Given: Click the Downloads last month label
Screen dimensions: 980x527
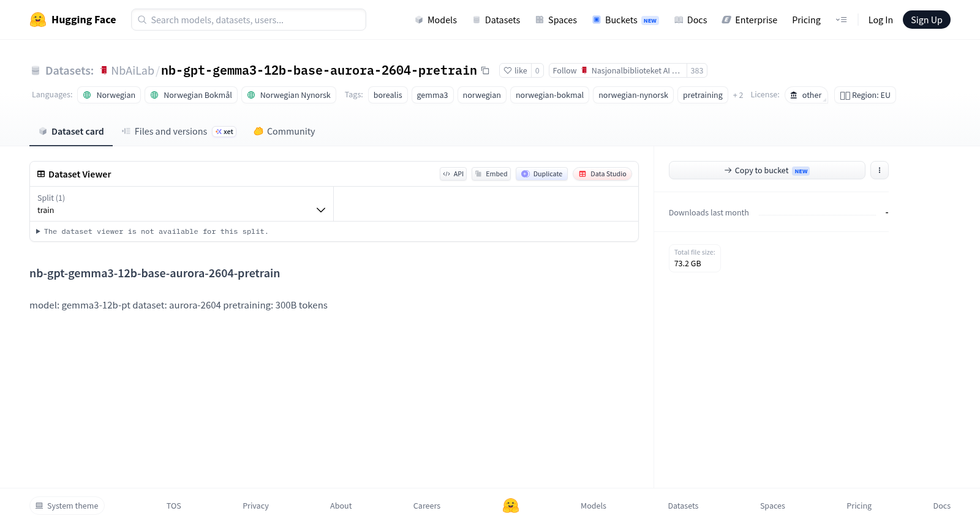Looking at the screenshot, I should pyautogui.click(x=709, y=212).
